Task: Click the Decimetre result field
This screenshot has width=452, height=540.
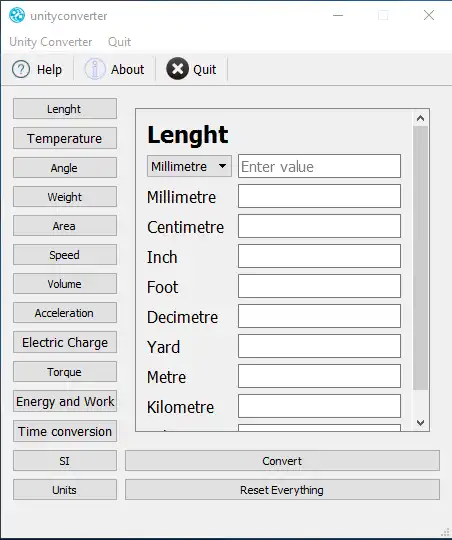Action: point(319,316)
